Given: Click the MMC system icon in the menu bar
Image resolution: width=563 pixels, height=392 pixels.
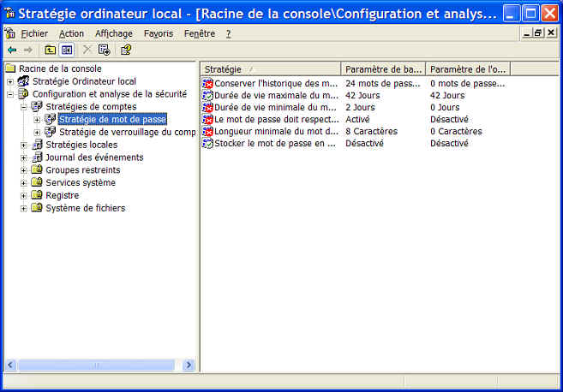Looking at the screenshot, I should [9, 33].
